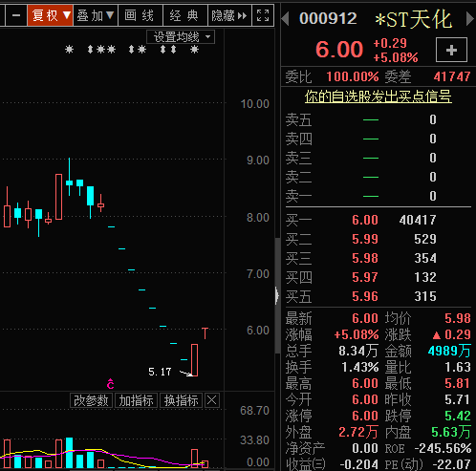476x471 pixels.
Task: Click the magenta C marker on chart
Action: tap(110, 384)
